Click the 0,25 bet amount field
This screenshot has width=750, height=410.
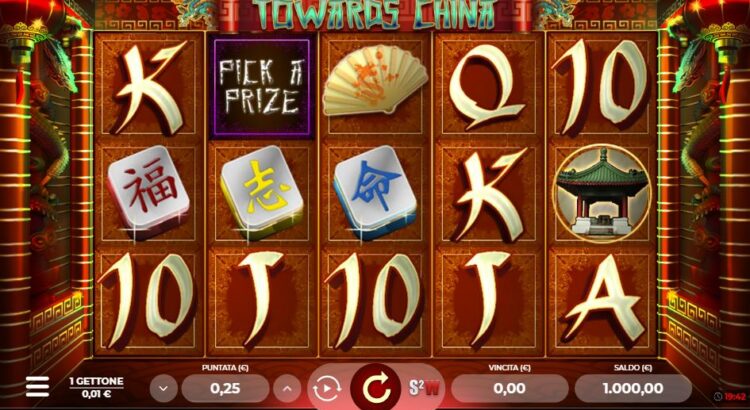225,388
